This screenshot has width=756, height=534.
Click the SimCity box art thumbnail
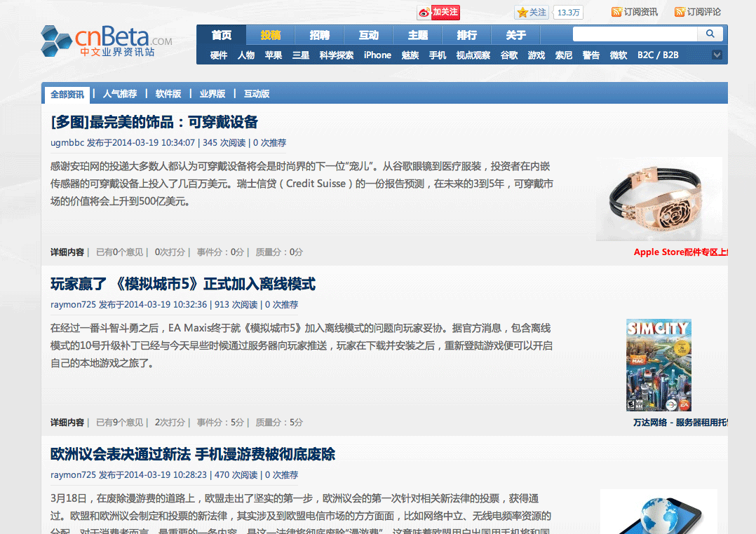659,364
